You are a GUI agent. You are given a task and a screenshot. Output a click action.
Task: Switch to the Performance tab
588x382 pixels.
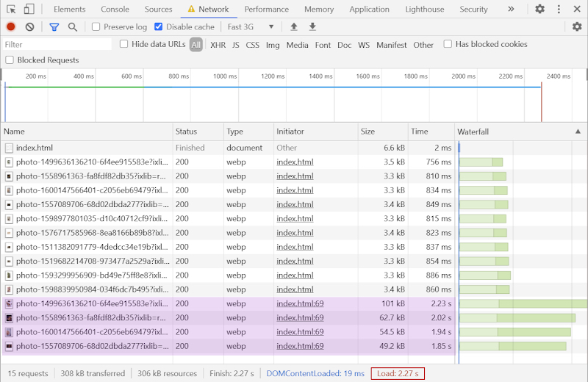click(x=267, y=9)
